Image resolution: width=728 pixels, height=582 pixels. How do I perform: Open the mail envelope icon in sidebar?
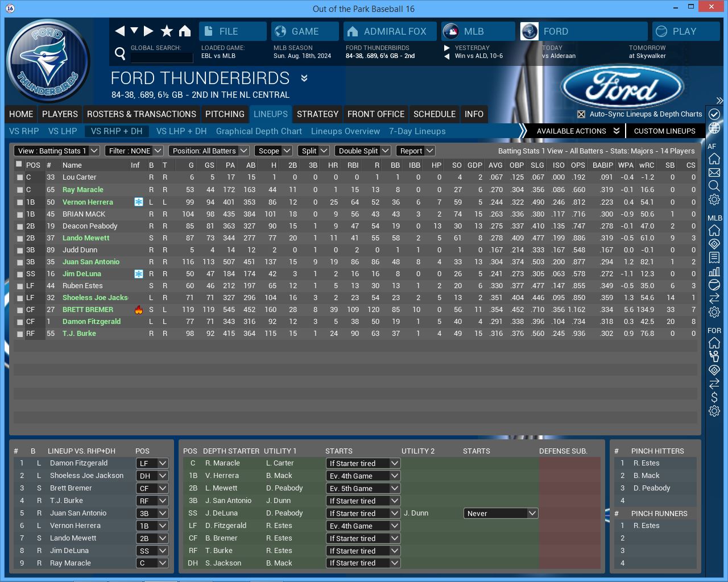(714, 172)
